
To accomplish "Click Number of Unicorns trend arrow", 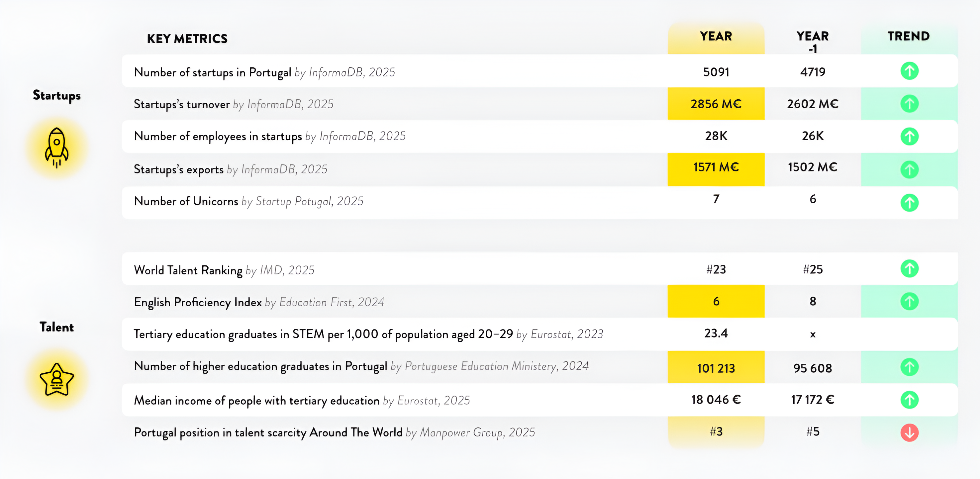I will [x=909, y=202].
